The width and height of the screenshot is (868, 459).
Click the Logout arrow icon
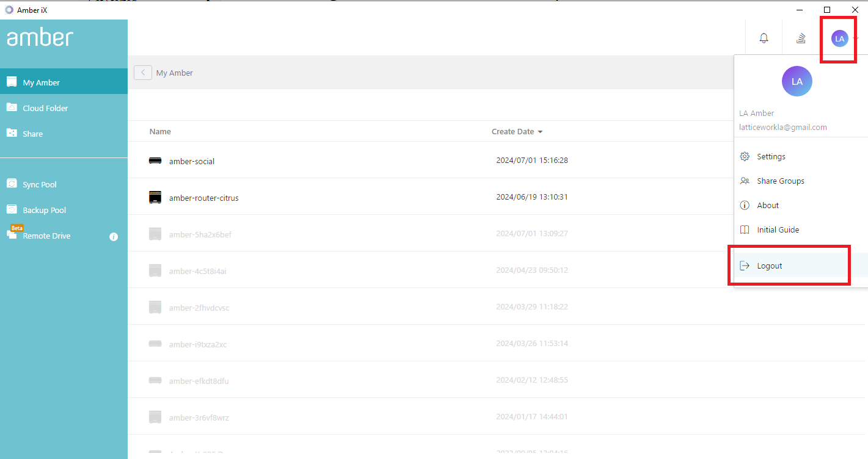click(745, 266)
